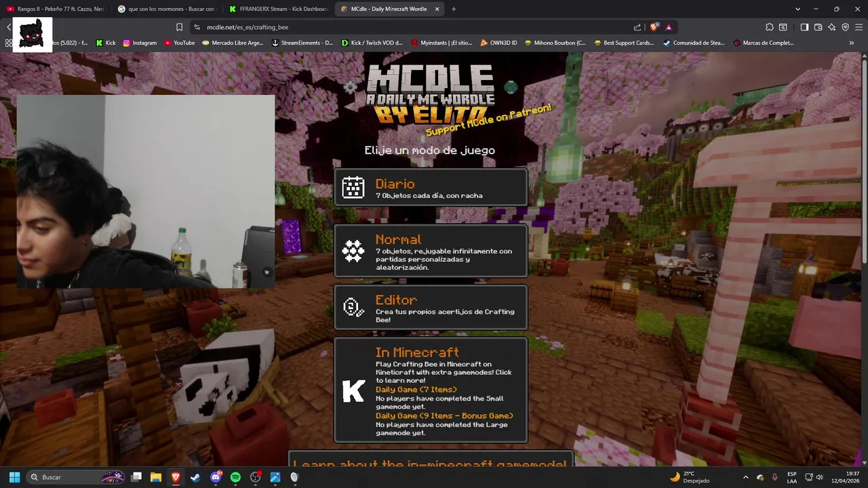Screen dimensions: 868x488
Task: Click the Brave Shields lion icon
Action: tap(654, 27)
